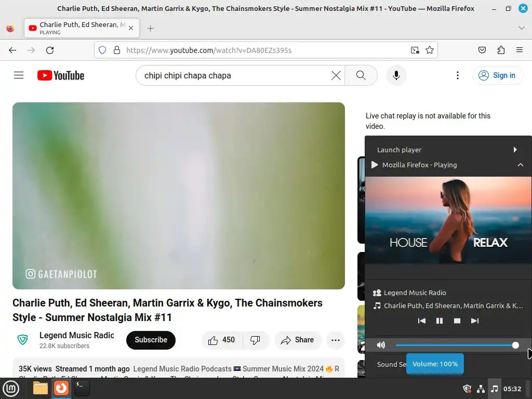The height and width of the screenshot is (399, 532).
Task: Expand Launch player submenu
Action: (448, 150)
